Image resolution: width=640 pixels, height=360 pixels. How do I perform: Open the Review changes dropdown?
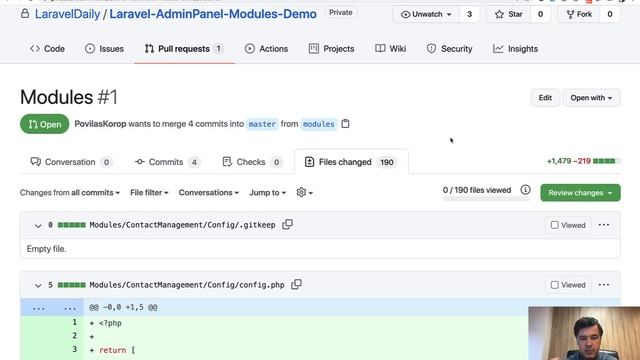(580, 193)
